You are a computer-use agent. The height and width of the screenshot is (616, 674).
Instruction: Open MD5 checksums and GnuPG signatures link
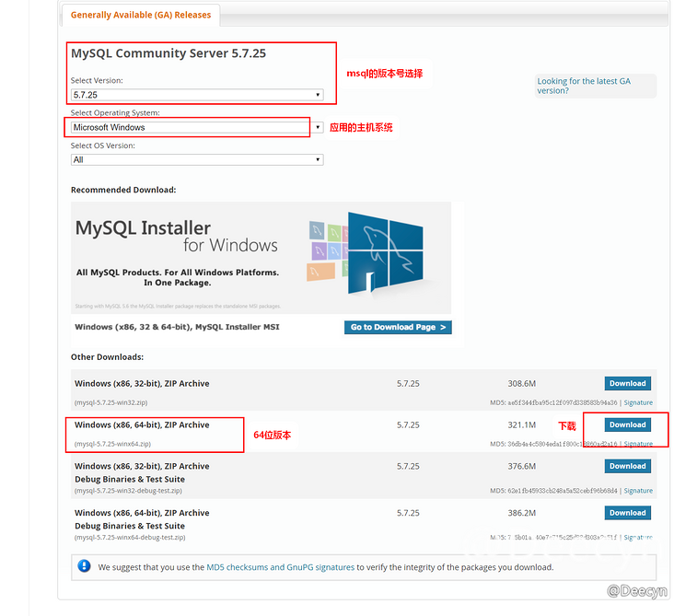(x=280, y=567)
